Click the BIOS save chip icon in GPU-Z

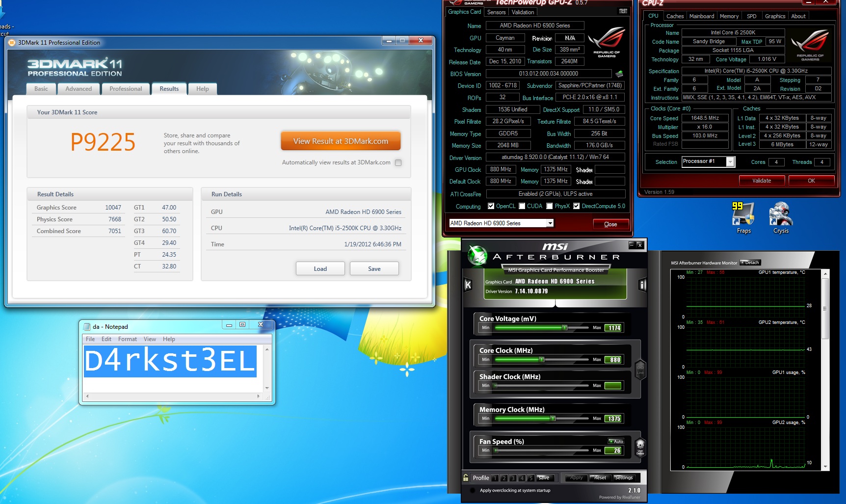coord(619,74)
